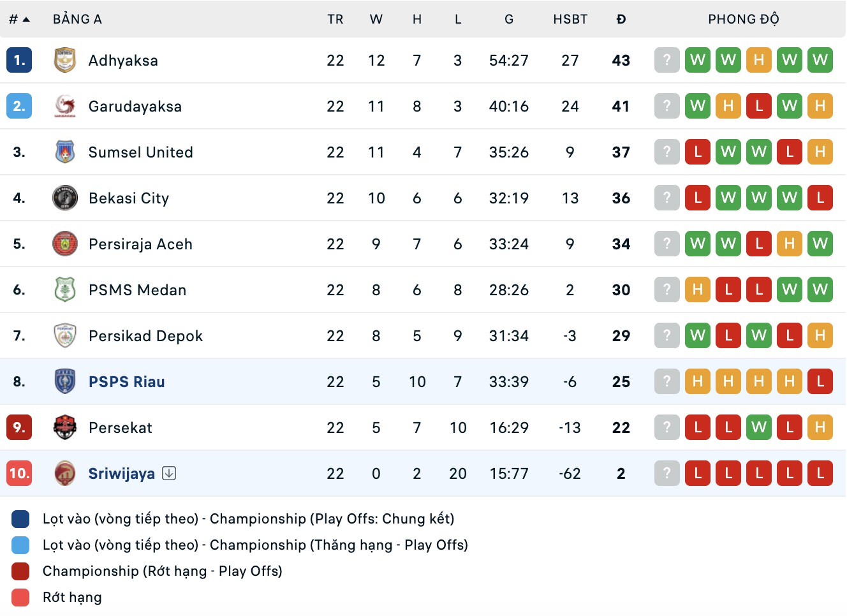Click the PSMS Medan green crest

pyautogui.click(x=65, y=290)
